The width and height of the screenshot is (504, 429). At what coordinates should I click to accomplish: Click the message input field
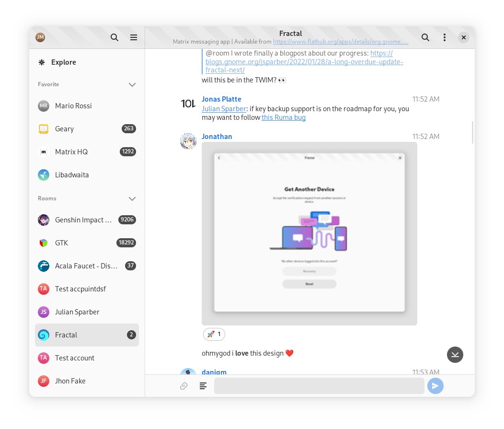[319, 386]
